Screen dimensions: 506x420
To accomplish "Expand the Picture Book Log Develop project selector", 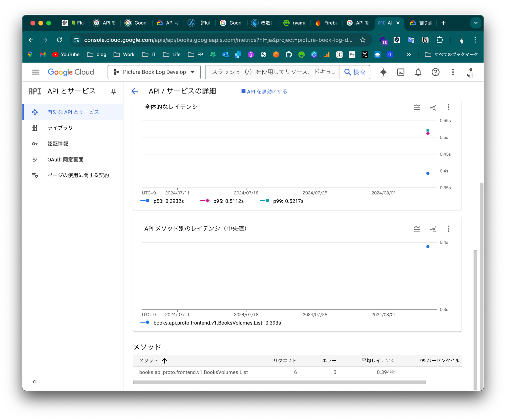I will (x=154, y=72).
